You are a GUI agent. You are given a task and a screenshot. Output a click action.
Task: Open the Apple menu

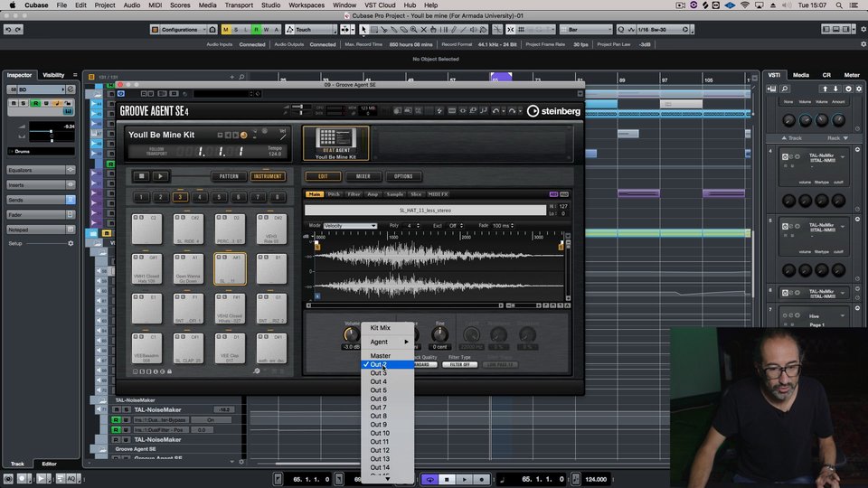[12, 5]
